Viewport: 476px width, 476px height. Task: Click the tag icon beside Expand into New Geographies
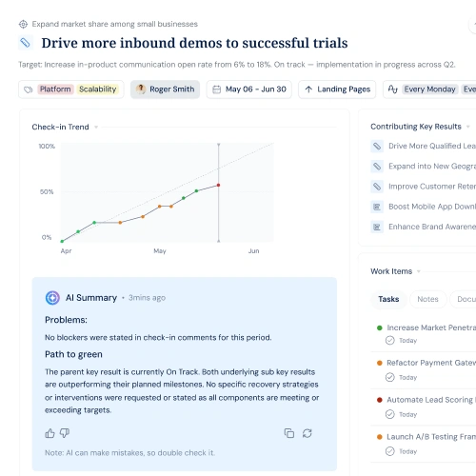tap(377, 167)
